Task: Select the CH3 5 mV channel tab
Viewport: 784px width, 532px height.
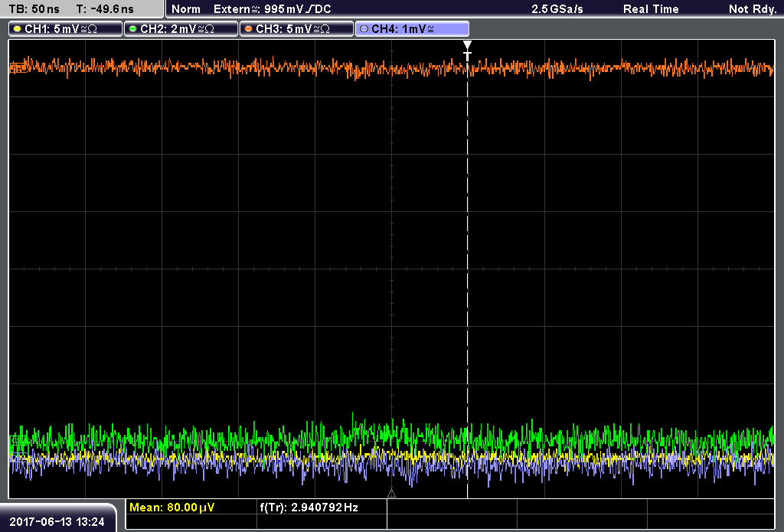Action: [296, 29]
